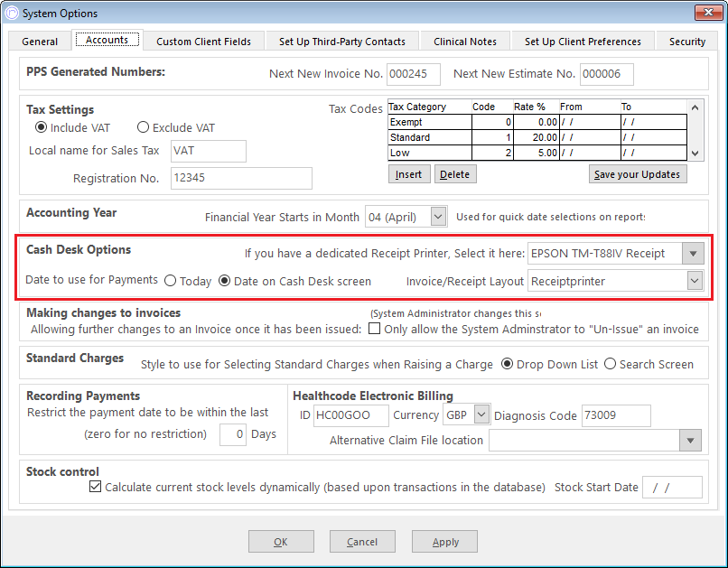This screenshot has height=568, width=728.
Task: Uncheck Calculate current stock levels dynamically
Action: [95, 487]
